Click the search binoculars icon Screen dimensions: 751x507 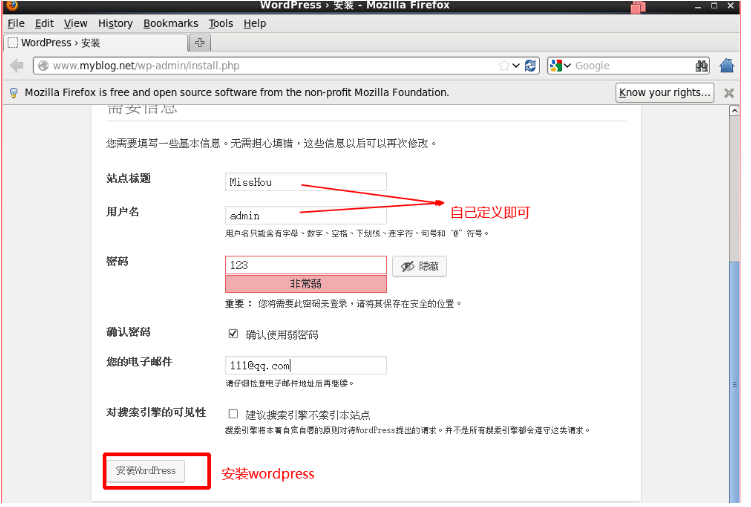point(702,66)
